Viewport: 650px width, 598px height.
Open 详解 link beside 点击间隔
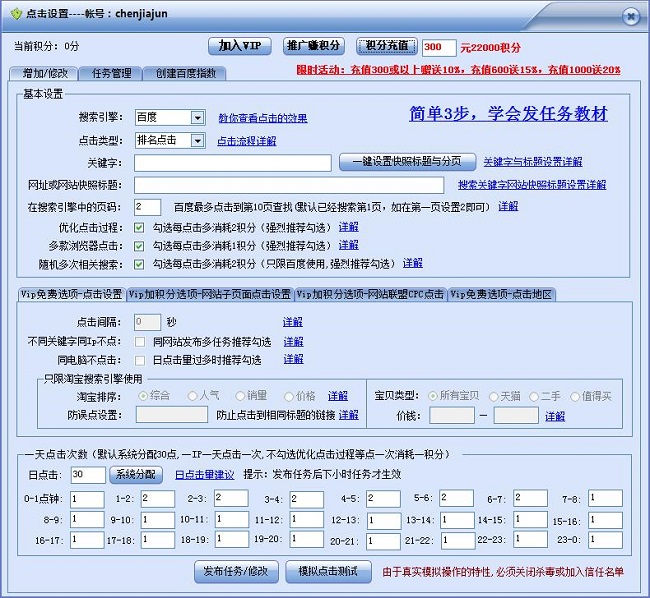[293, 322]
